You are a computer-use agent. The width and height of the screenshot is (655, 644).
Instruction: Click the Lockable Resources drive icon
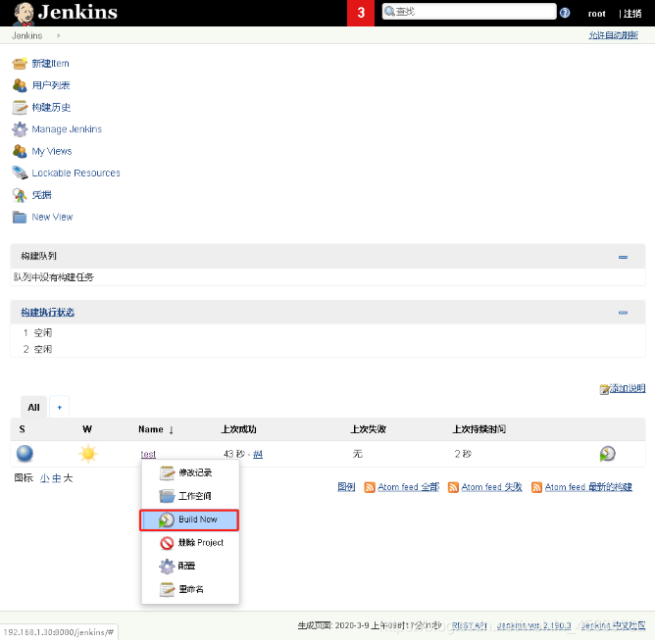[20, 173]
